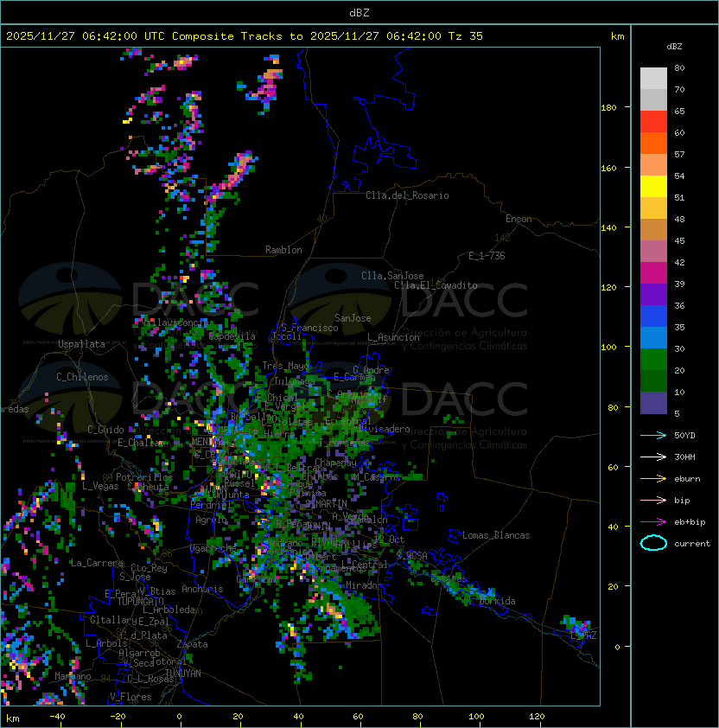Pick the magenta 42 dBZ swatch

tap(653, 272)
